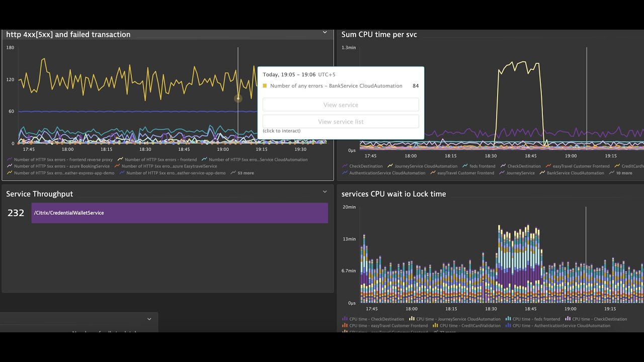Click the yellow line icon for 5xx errors frontend
Image resolution: width=644 pixels, height=362 pixels.
coord(120,160)
